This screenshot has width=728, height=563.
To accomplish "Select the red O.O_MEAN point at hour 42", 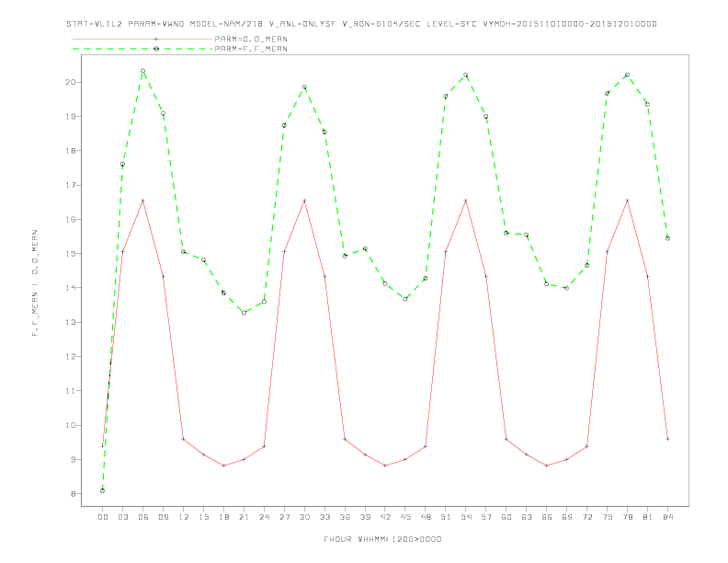I will [385, 465].
